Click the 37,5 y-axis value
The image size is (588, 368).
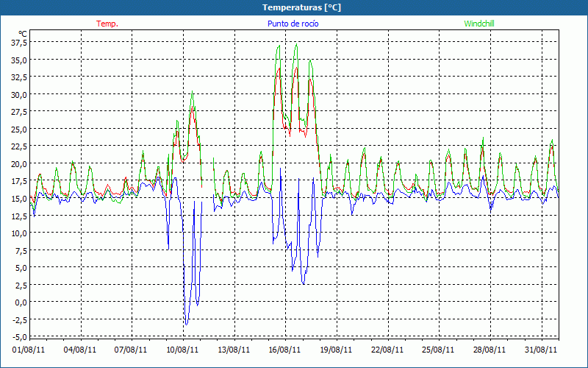[20, 43]
